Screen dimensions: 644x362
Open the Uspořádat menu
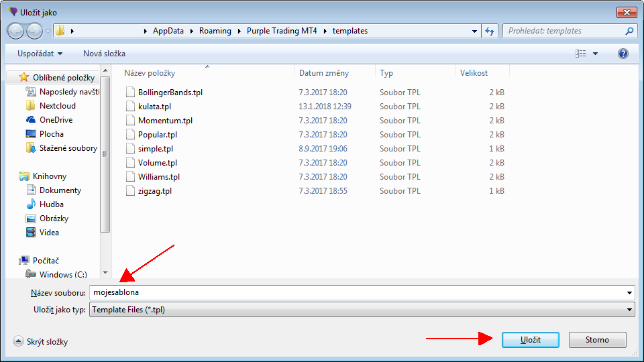pos(40,54)
